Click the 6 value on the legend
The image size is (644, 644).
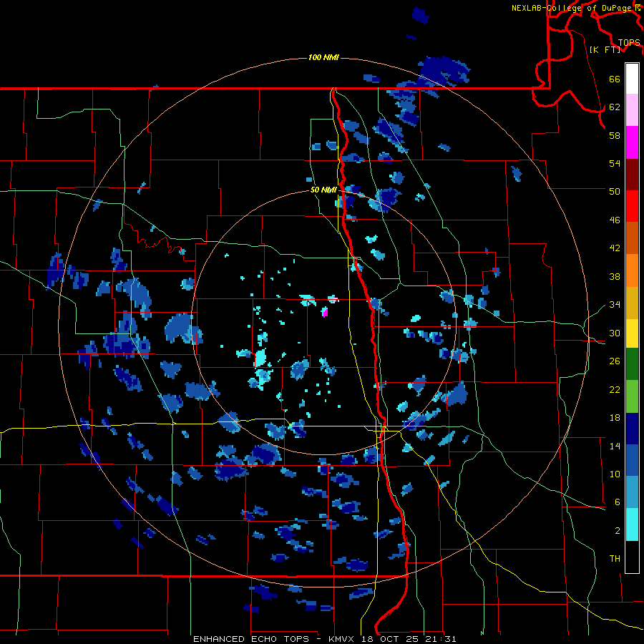(618, 502)
